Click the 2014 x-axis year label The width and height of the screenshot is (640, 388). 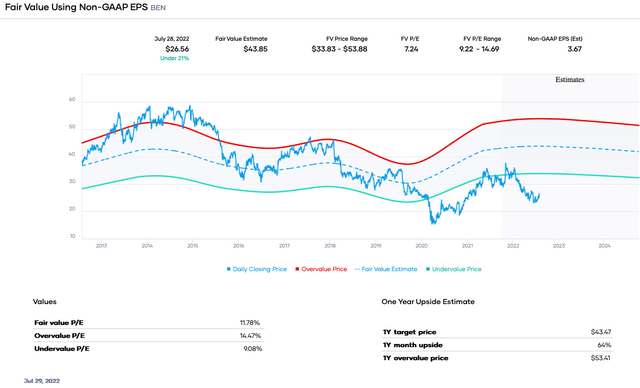(147, 246)
